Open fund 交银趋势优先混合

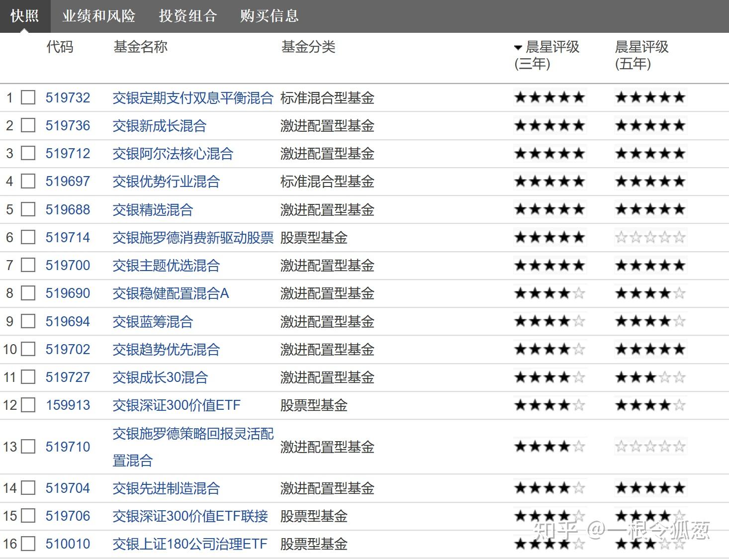tap(166, 350)
